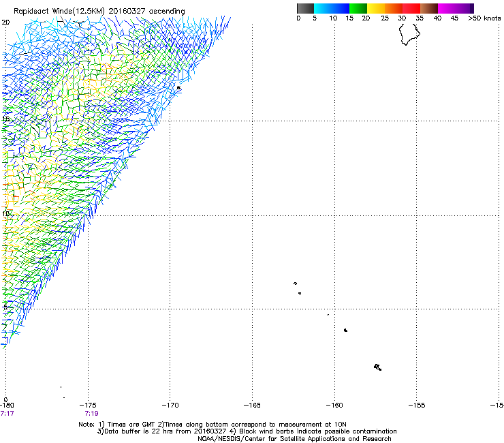
Task: Click the latitude label '0'
Action: [x=5, y=400]
